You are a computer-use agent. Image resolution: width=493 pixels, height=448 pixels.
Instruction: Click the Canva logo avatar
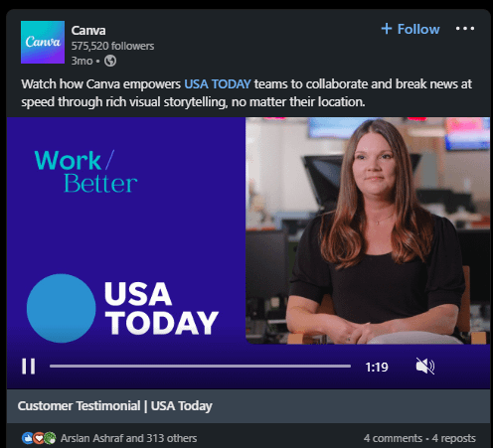pos(43,42)
